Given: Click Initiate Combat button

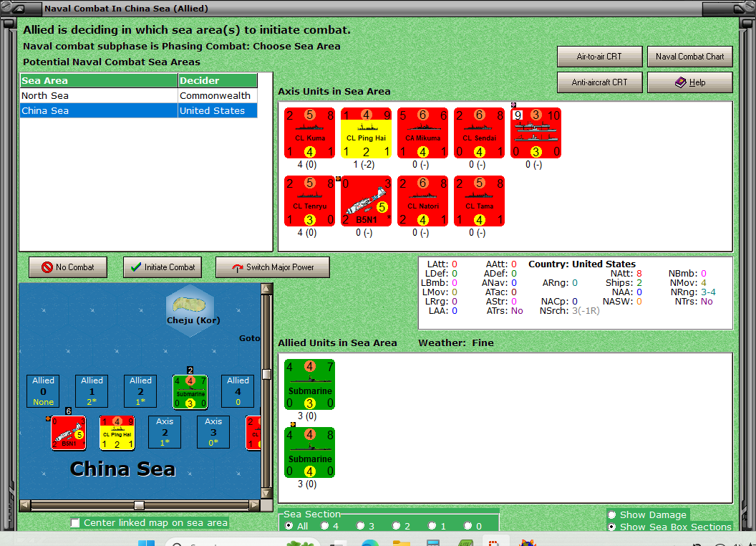Looking at the screenshot, I should coord(163,267).
